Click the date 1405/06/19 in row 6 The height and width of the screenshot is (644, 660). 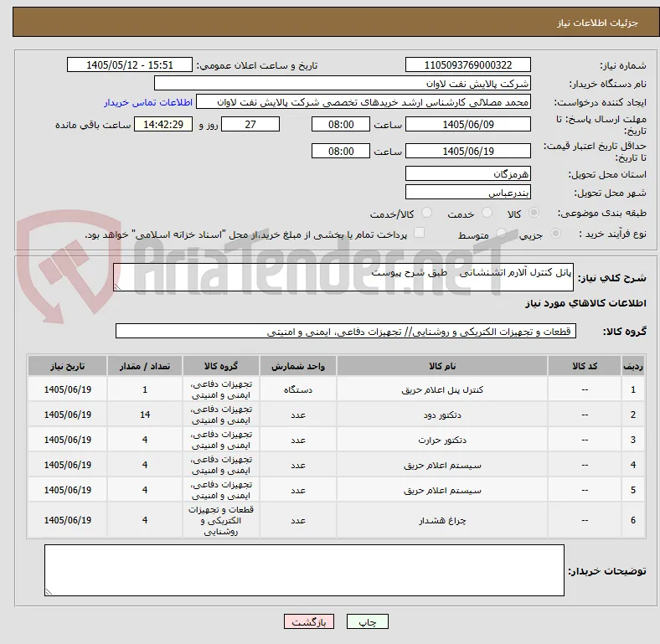pos(67,520)
